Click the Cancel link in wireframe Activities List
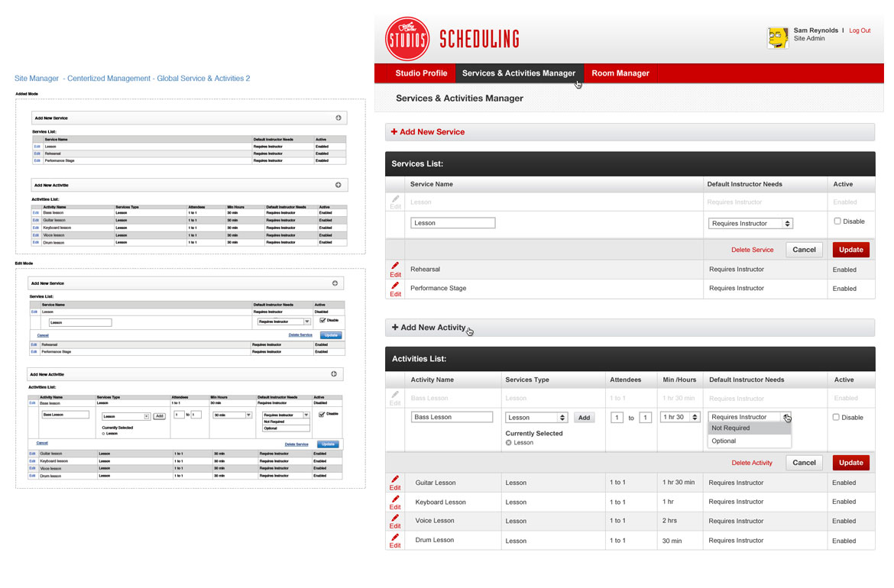Image resolution: width=894 pixels, height=588 pixels. point(42,443)
